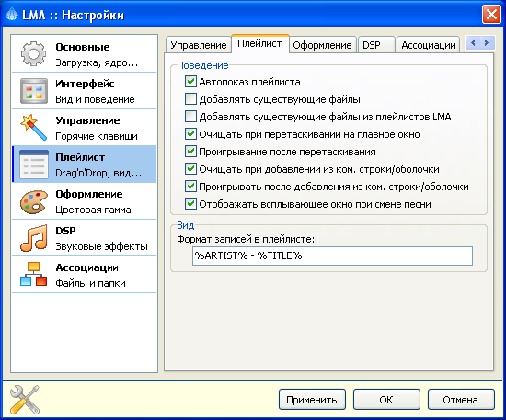Click 'Формат записей в плейлисте:' label

pos(246,239)
